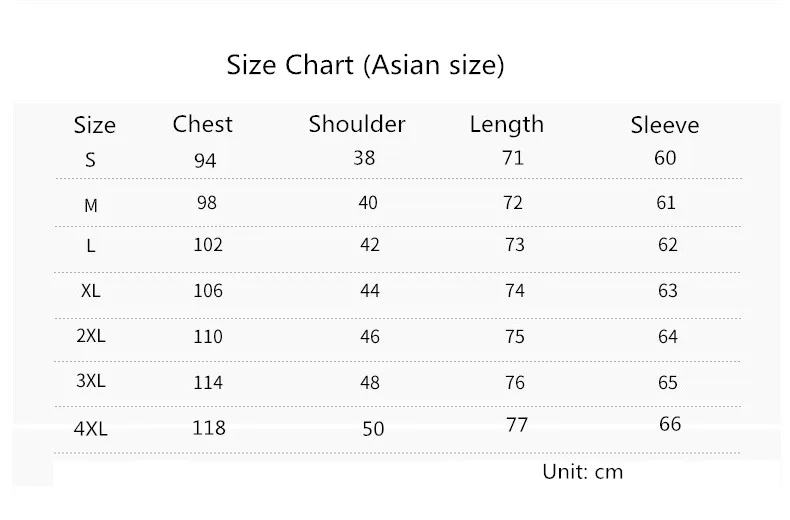The image size is (790, 520).
Task: Click the Unit: cm note
Action: pos(583,472)
